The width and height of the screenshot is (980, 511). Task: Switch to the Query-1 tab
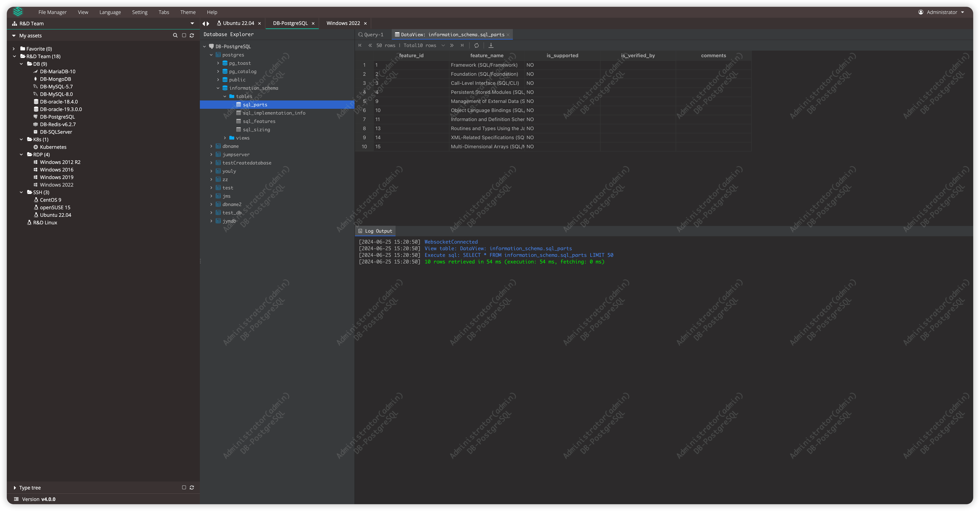[x=371, y=35]
